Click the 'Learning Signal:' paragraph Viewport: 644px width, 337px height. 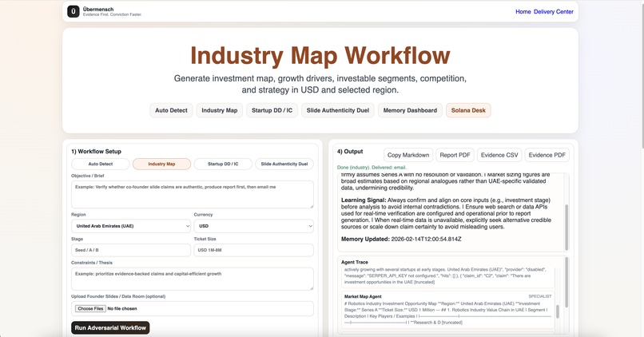(446, 213)
